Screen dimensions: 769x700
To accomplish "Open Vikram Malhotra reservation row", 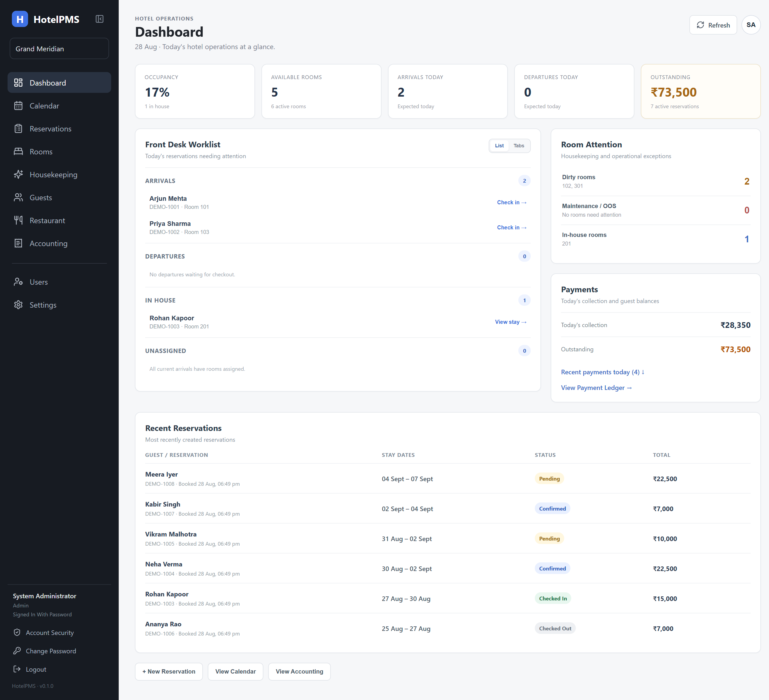I will tap(447, 539).
